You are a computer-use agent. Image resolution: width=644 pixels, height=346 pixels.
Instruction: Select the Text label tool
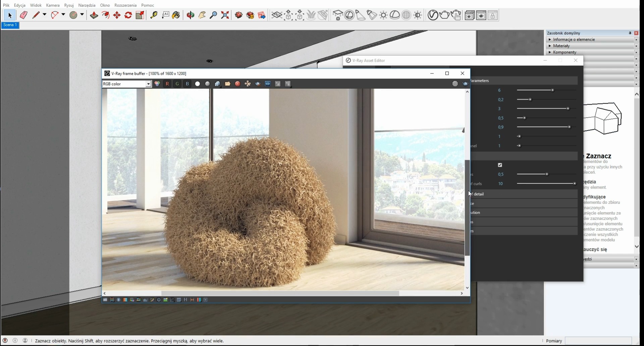click(165, 15)
